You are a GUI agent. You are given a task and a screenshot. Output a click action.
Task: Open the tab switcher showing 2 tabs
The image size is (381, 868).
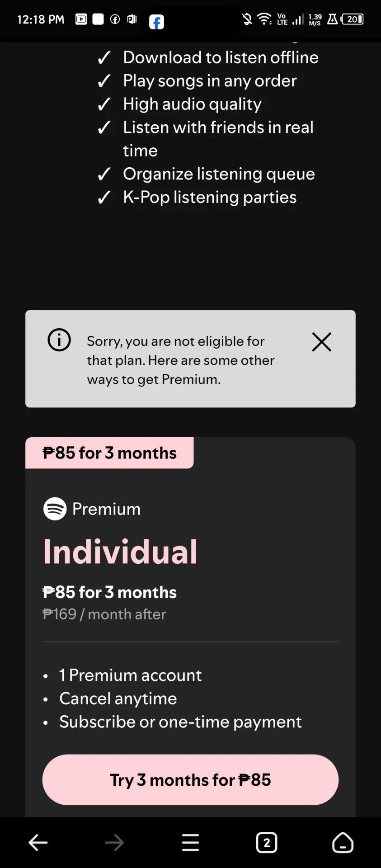pyautogui.click(x=267, y=843)
